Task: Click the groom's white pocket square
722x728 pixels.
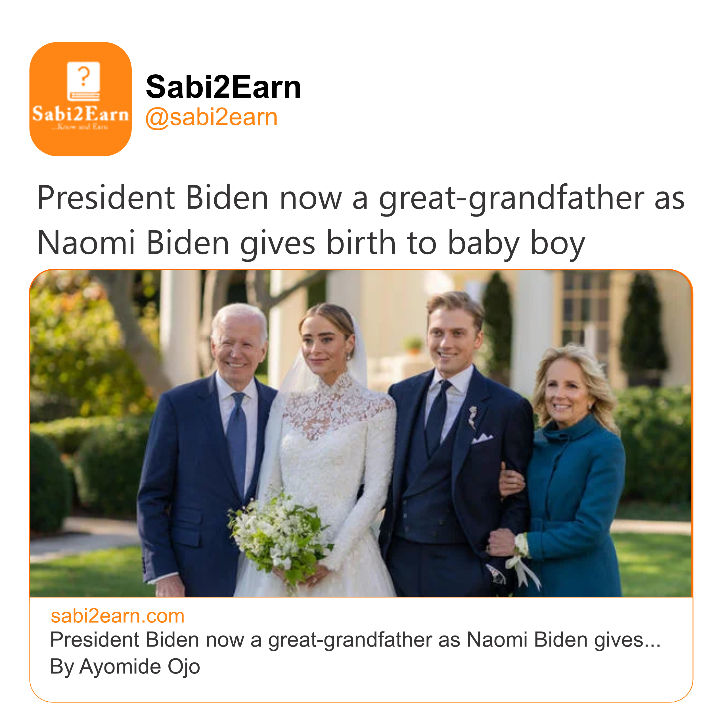Action: [482, 438]
